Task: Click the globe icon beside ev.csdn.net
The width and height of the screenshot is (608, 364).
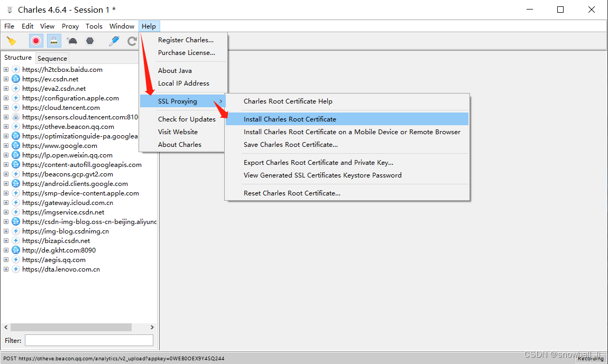Action: point(16,79)
